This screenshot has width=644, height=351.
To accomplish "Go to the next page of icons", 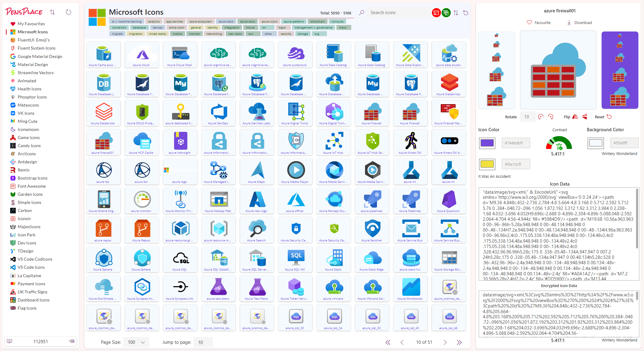I will point(445,342).
